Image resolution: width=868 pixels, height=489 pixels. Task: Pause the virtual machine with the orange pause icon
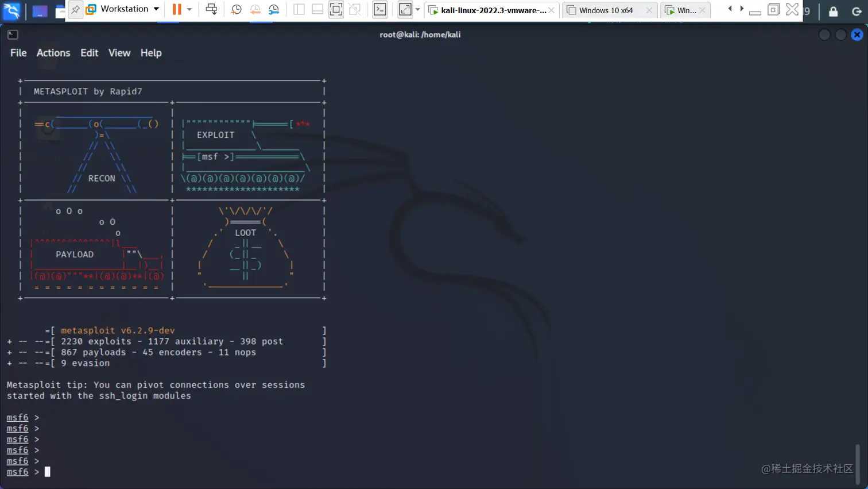point(177,9)
